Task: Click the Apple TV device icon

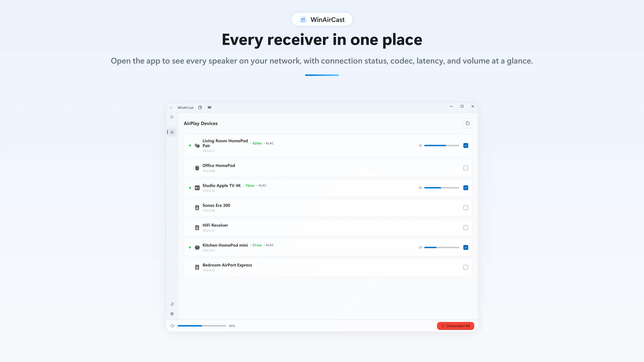Action: pos(197,188)
